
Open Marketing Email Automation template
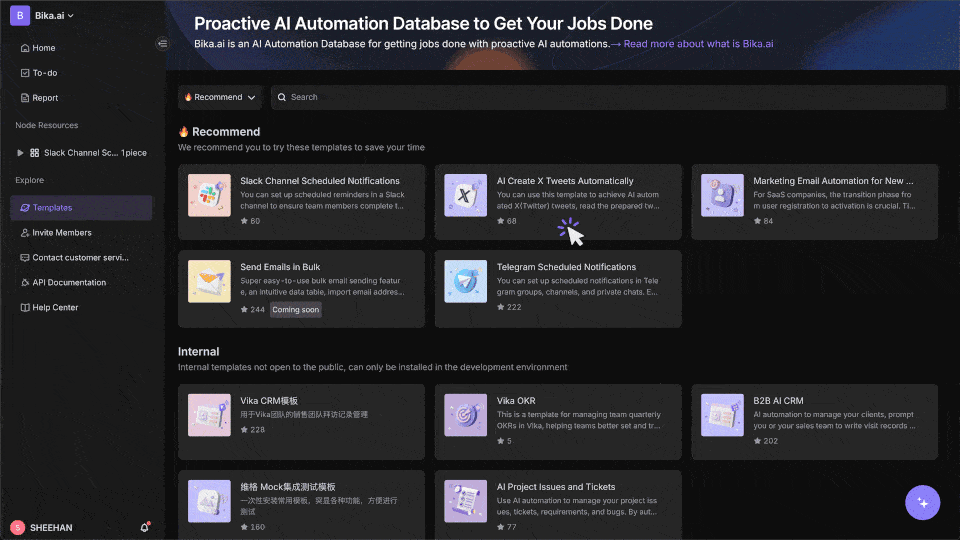(814, 201)
